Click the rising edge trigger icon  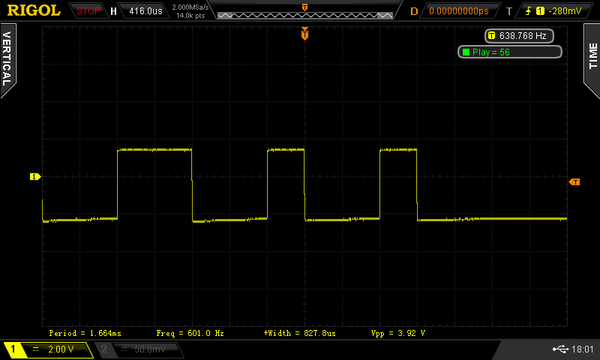pyautogui.click(x=528, y=11)
